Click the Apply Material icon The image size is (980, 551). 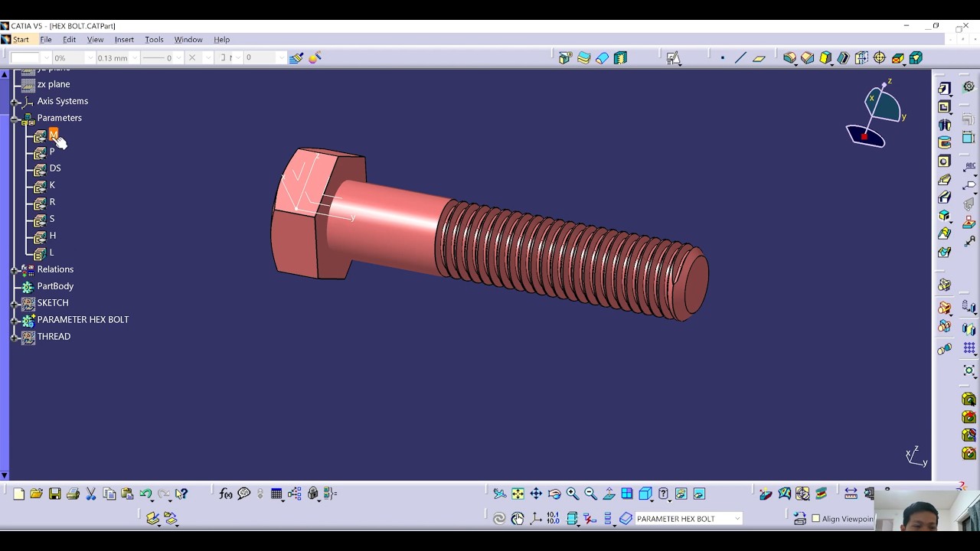pos(821,494)
